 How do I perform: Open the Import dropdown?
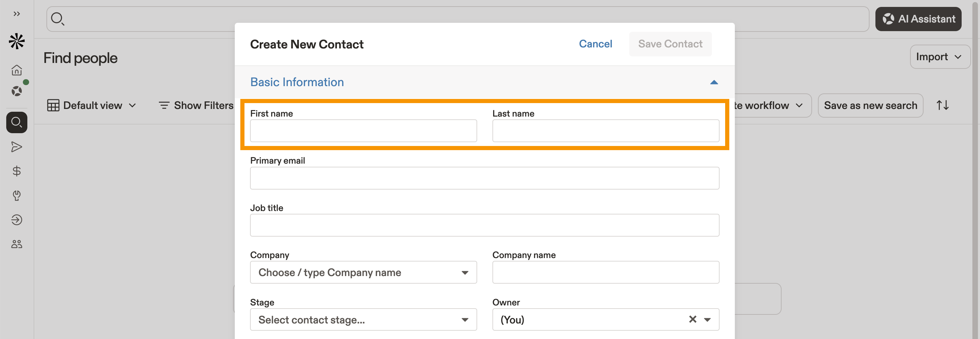click(x=939, y=57)
